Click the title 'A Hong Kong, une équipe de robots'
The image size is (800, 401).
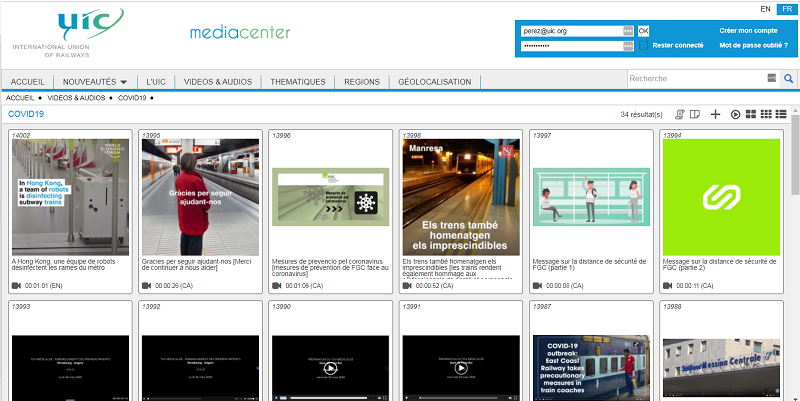[x=63, y=264]
